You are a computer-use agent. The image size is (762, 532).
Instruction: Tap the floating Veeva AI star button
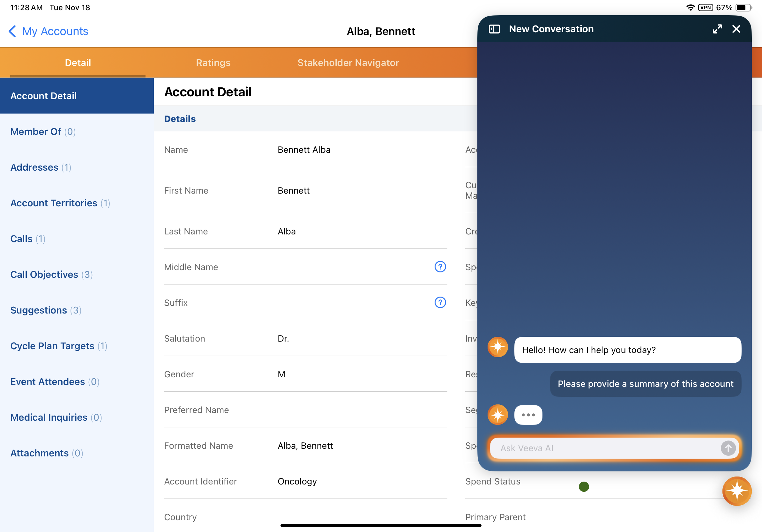pos(736,491)
